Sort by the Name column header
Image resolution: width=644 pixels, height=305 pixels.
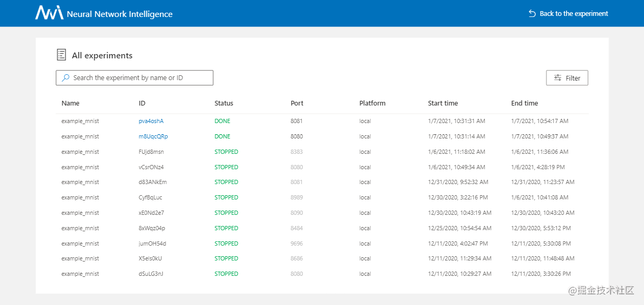[71, 103]
